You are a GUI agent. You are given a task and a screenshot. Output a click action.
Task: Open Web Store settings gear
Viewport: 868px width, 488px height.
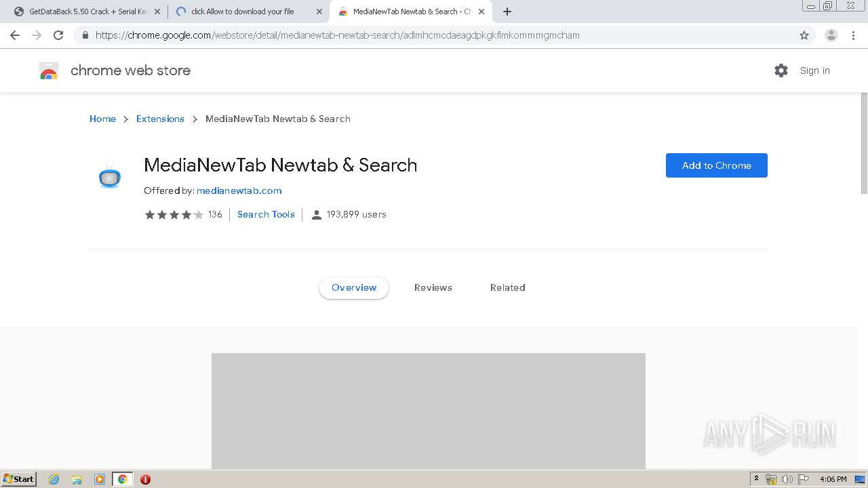click(781, 70)
